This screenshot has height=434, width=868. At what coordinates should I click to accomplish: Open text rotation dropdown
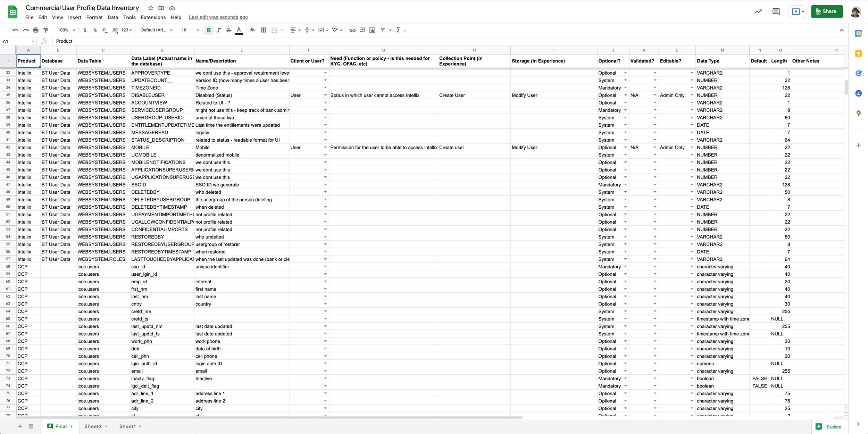point(337,30)
